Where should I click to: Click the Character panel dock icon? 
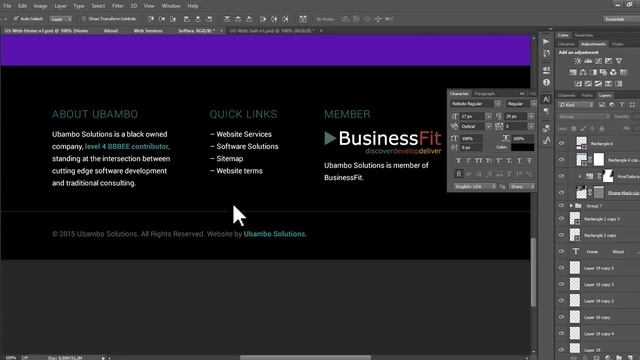[546, 99]
